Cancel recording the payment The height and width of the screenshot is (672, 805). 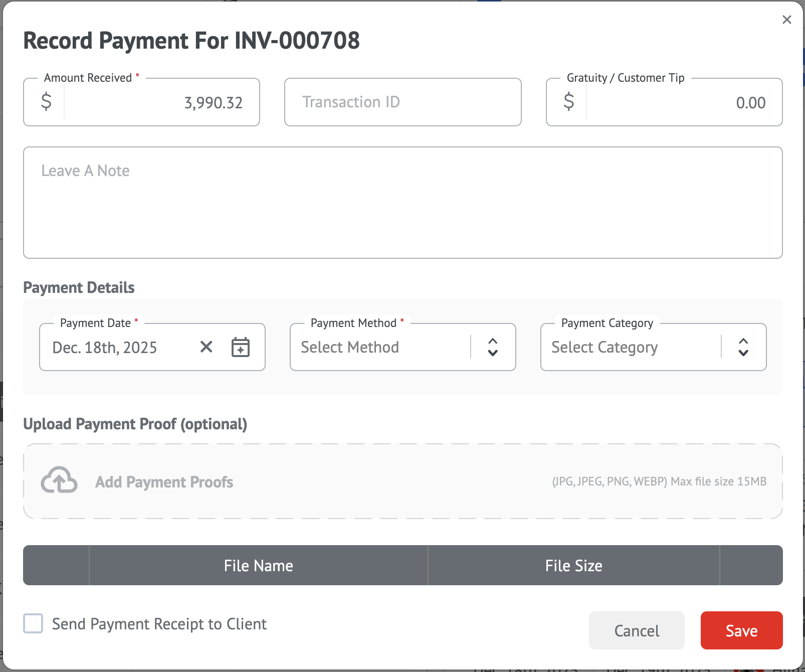tap(637, 630)
